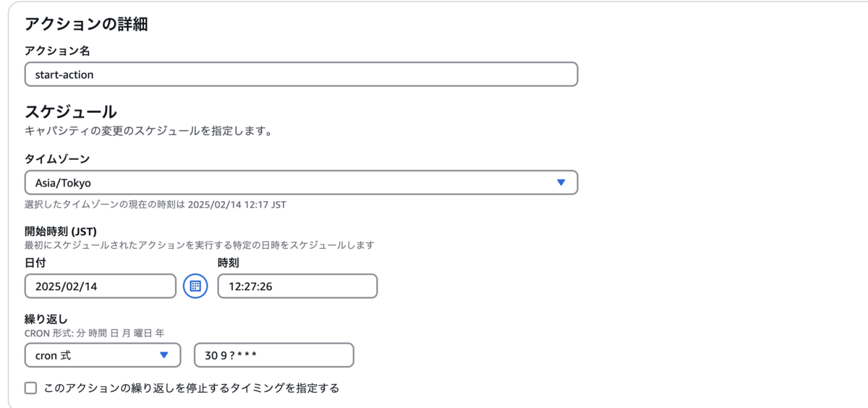Click the 日付 label above the date
This screenshot has width=868, height=408.
point(35,263)
